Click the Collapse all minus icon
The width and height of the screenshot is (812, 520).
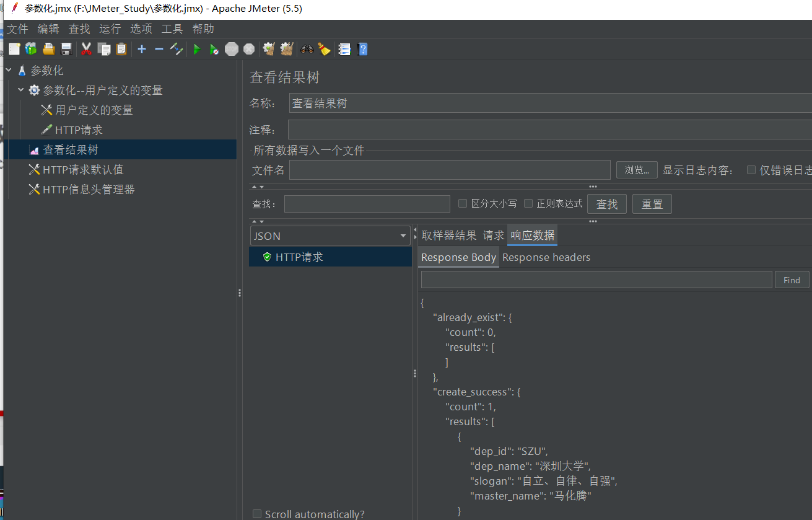[x=159, y=49]
